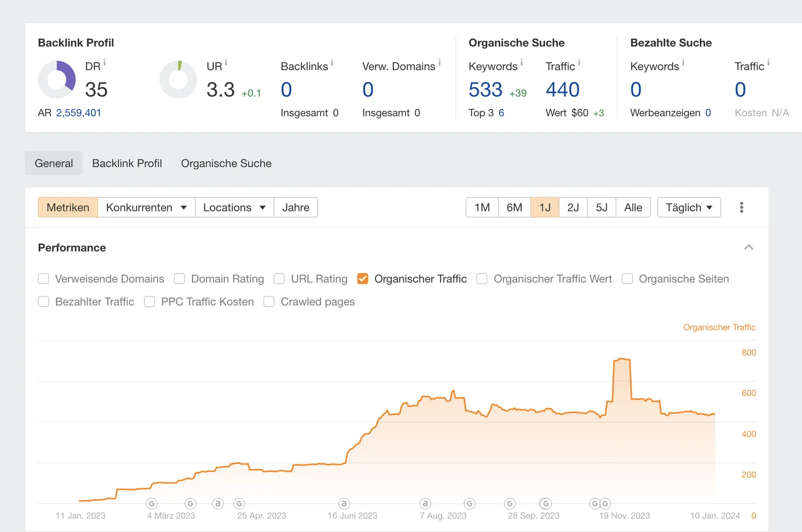Click the '19 Nov. 2023' axis label
Viewport: 802px width, 532px height.
(x=624, y=515)
